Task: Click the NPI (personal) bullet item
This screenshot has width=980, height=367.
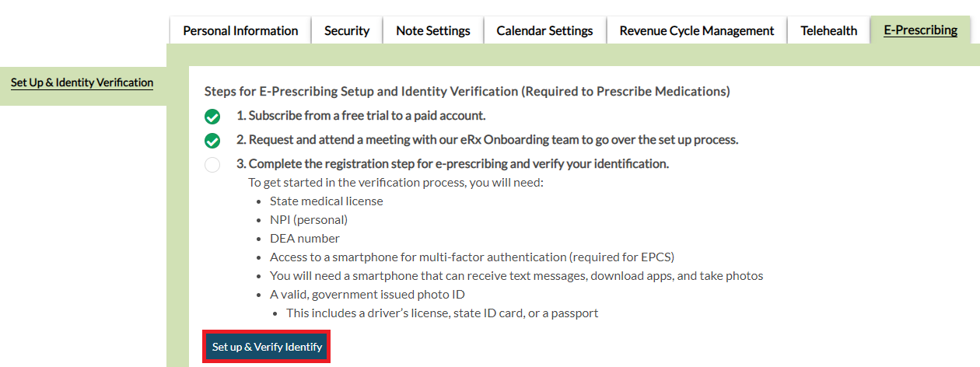Action: pyautogui.click(x=308, y=220)
